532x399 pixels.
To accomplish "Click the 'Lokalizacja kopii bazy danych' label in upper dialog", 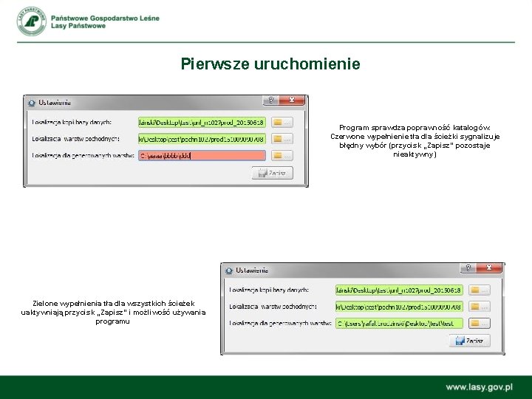I will [72, 122].
